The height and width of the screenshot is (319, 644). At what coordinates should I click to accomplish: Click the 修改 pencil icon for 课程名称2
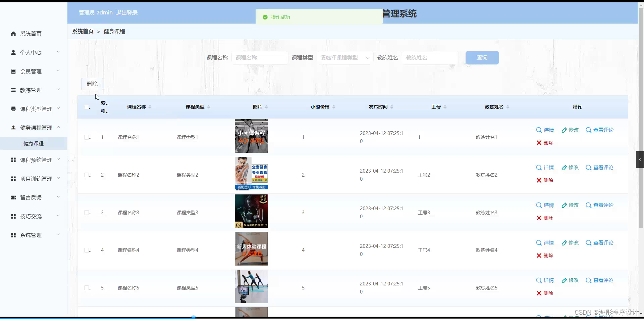pyautogui.click(x=564, y=167)
